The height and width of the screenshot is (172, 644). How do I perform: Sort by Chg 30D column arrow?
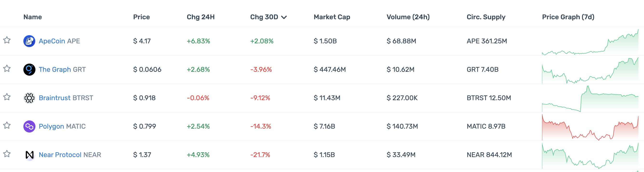[284, 17]
